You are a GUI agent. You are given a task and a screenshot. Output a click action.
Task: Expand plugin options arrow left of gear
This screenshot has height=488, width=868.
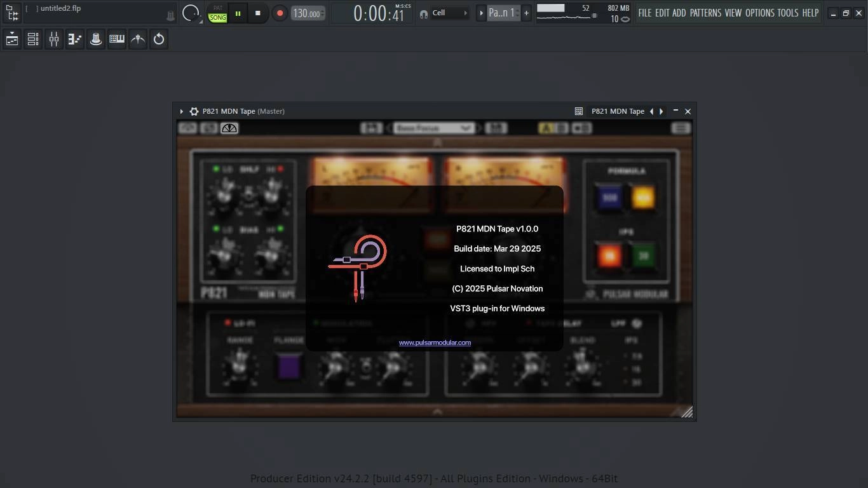[x=181, y=111]
